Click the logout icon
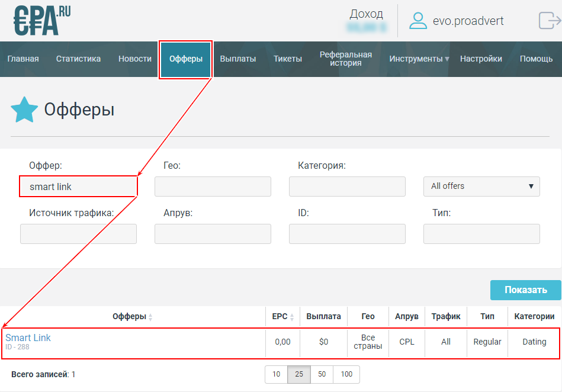Image resolution: width=562 pixels, height=392 pixels. (x=550, y=20)
